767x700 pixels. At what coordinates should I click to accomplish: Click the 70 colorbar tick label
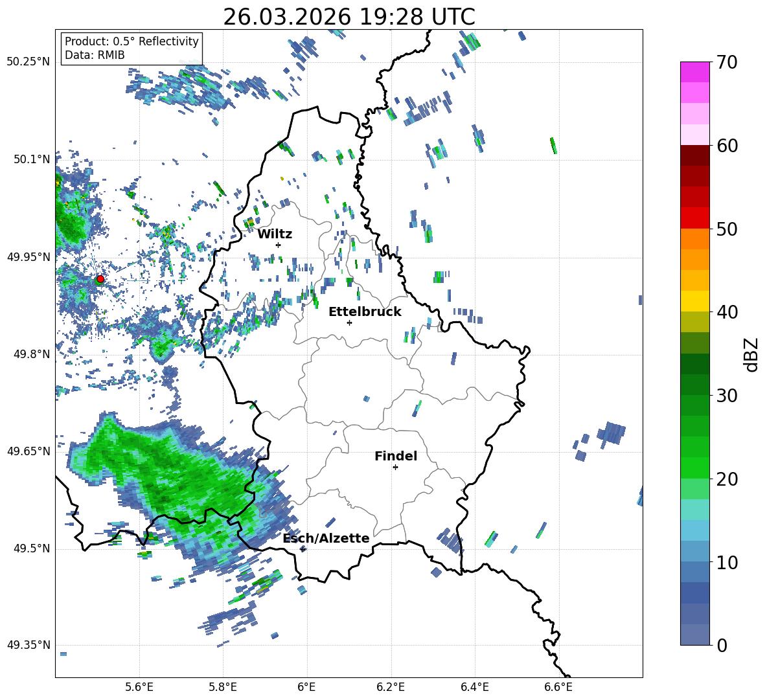click(x=726, y=63)
